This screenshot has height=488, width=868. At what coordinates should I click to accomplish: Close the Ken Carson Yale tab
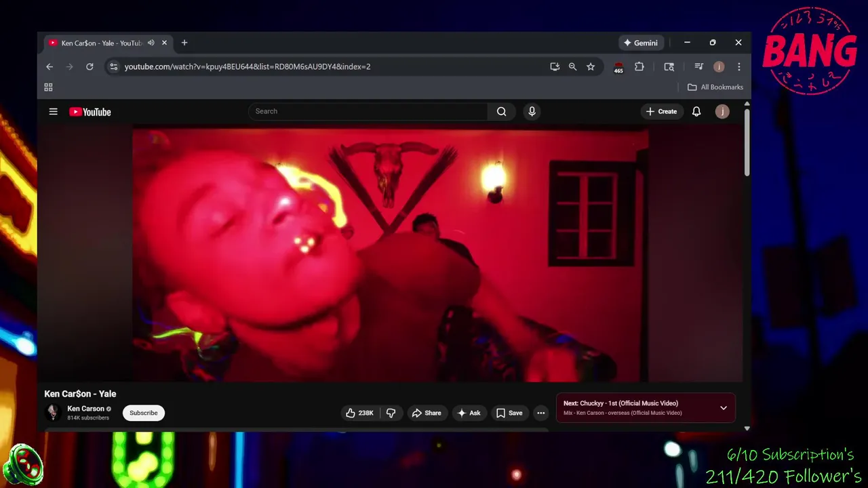164,43
